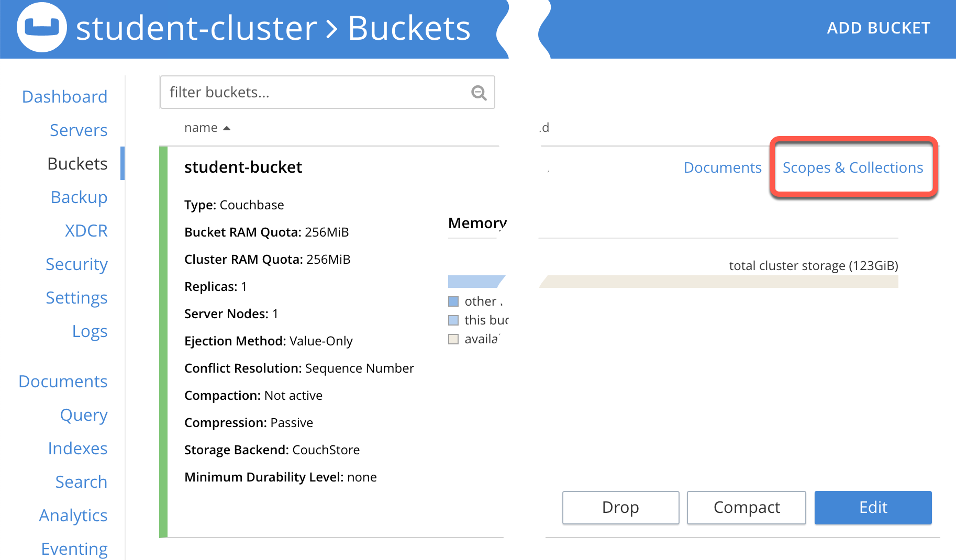956x560 pixels.
Task: Open the Servers sidebar page
Action: (x=79, y=130)
